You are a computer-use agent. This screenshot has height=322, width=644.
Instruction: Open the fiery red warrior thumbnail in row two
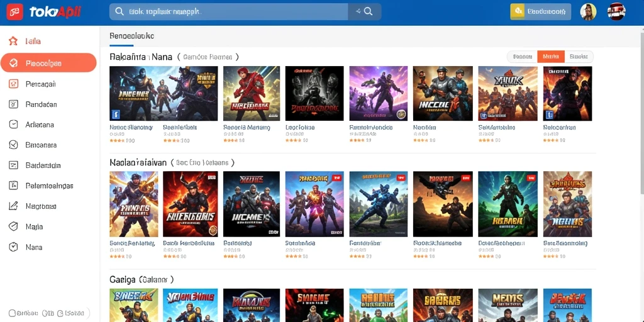(190, 204)
